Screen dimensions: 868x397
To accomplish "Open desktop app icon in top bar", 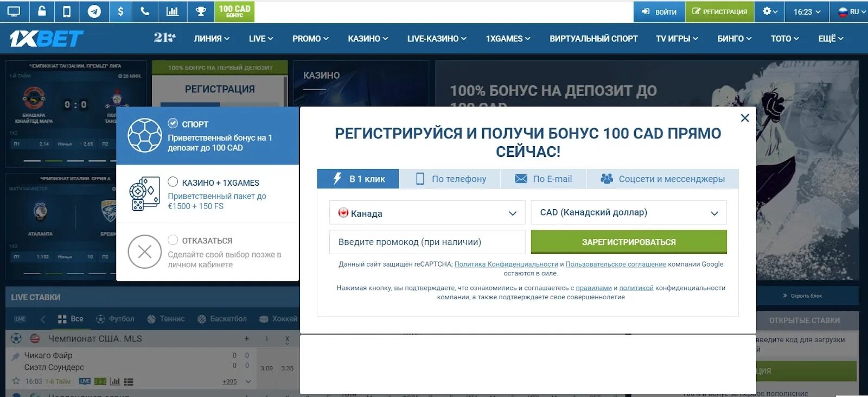I will [14, 11].
